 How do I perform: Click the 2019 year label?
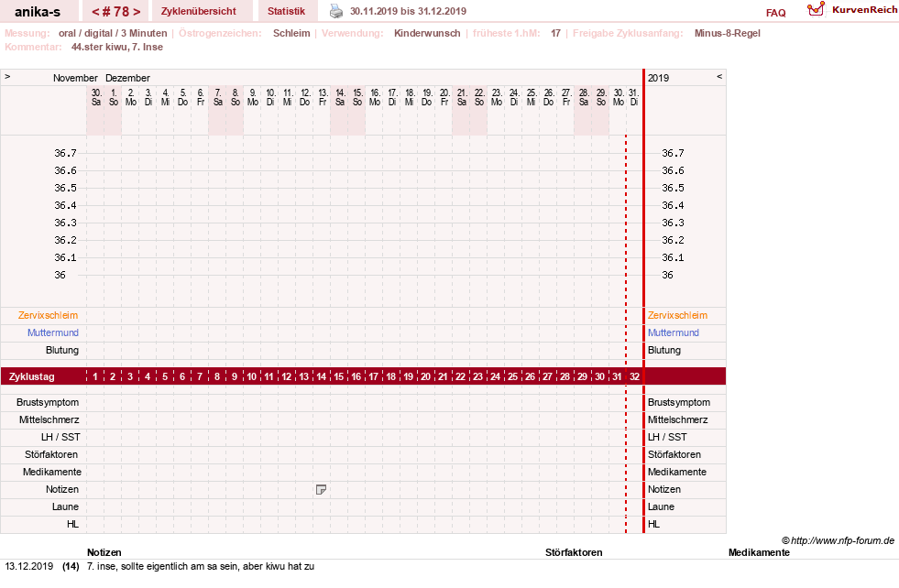(658, 78)
